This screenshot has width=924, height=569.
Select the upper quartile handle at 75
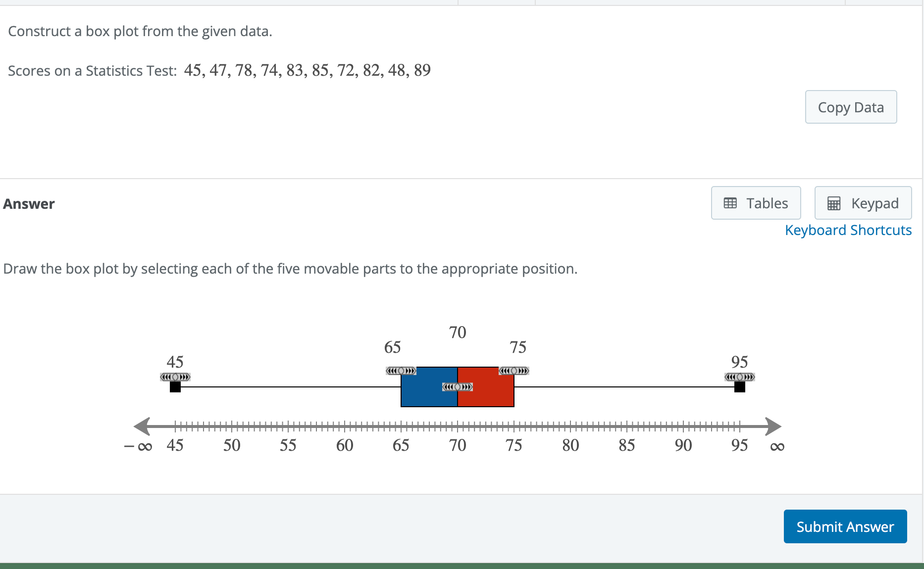[513, 370]
